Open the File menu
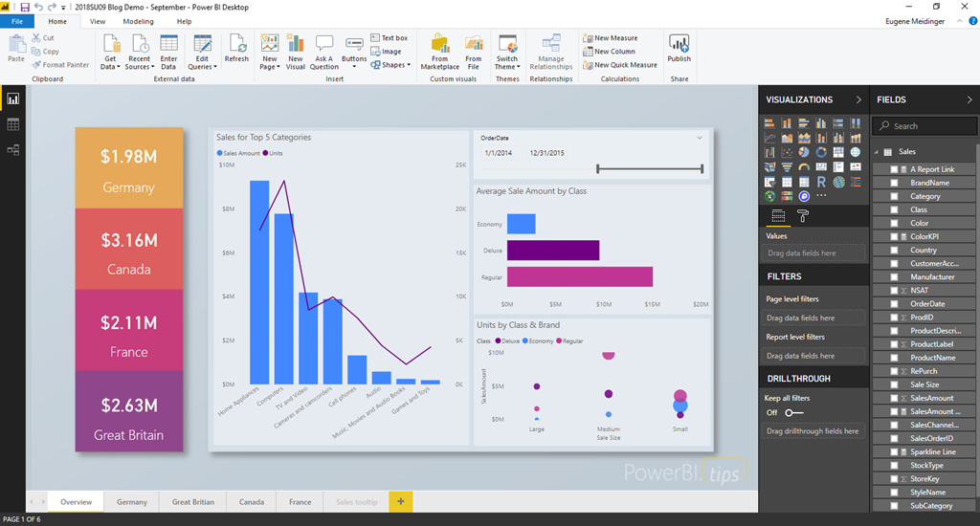Screen dimensions: 980x526 (x=17, y=21)
